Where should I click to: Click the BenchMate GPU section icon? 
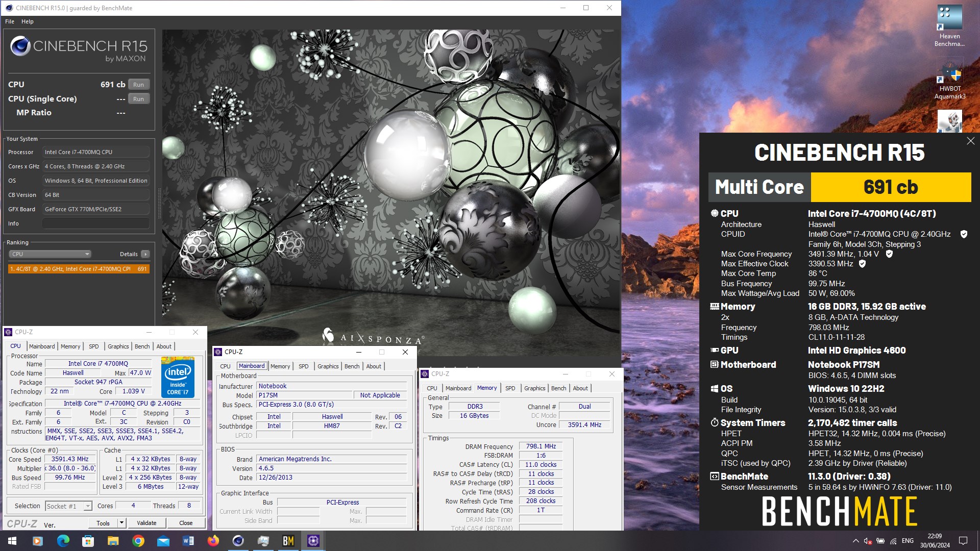click(x=715, y=350)
